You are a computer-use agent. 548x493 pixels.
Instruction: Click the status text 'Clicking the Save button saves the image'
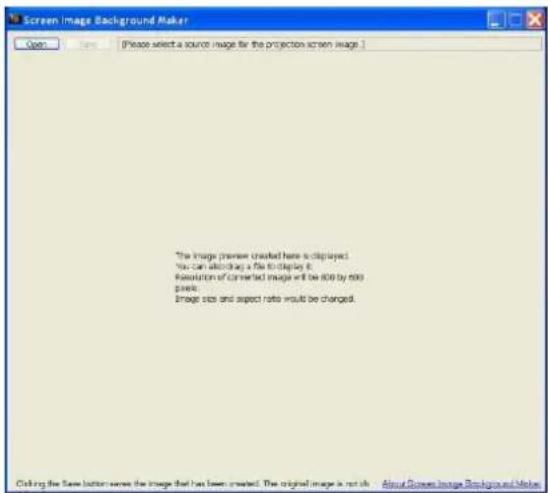coord(95,484)
